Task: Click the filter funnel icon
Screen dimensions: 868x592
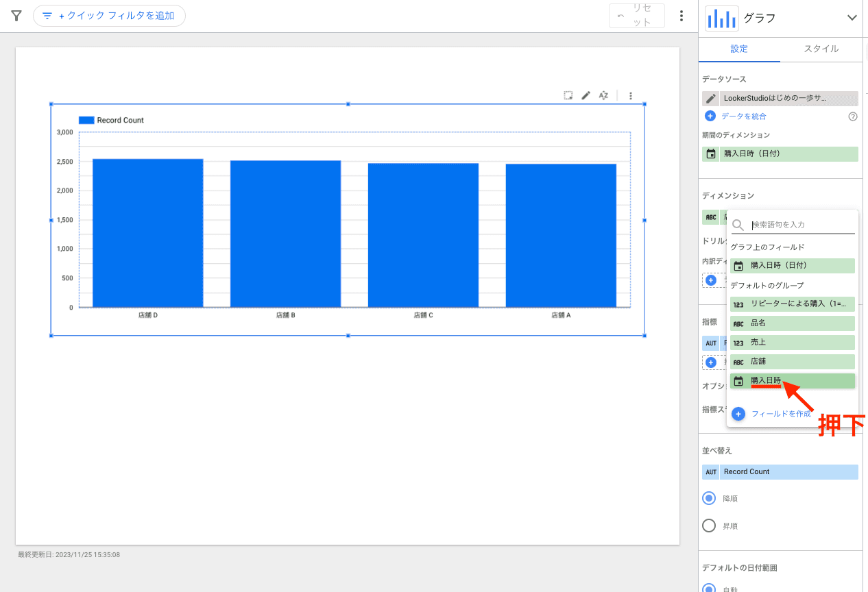Action: tap(16, 16)
